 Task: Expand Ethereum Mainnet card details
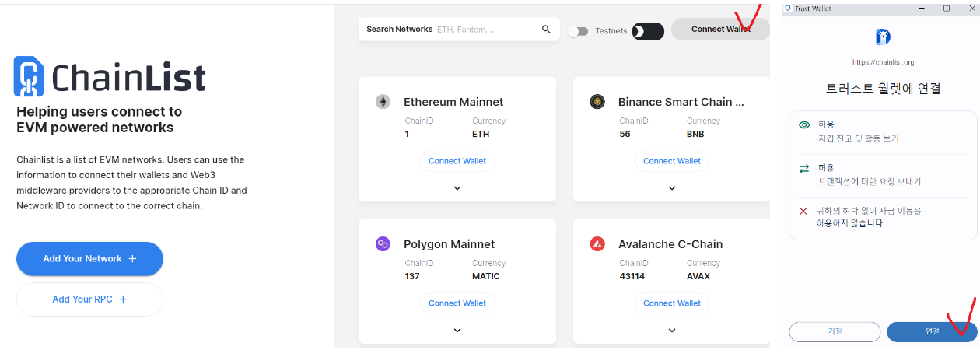[x=457, y=188]
